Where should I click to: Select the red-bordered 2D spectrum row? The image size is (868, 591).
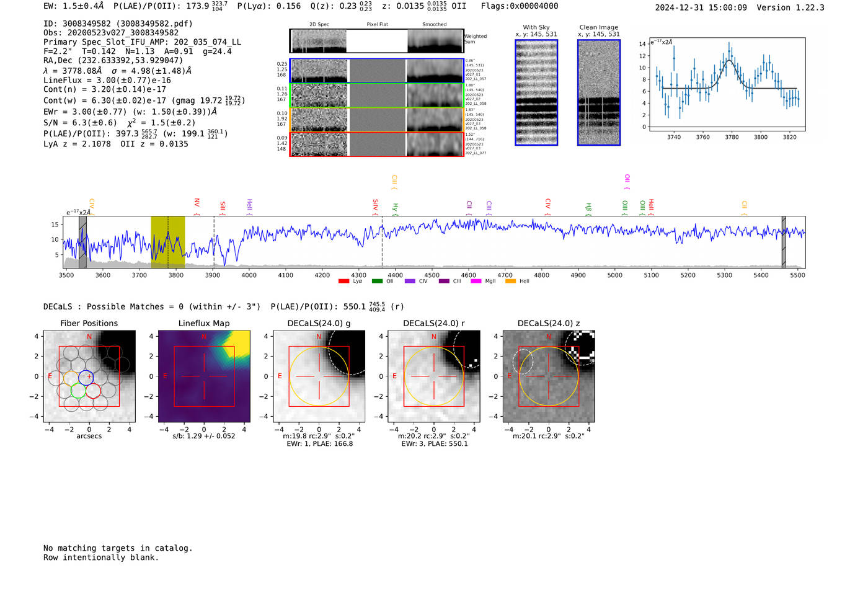pos(377,144)
